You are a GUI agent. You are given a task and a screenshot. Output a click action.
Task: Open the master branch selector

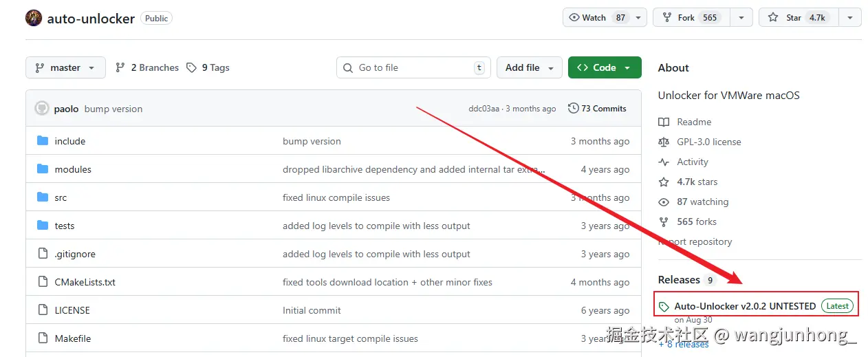(65, 67)
